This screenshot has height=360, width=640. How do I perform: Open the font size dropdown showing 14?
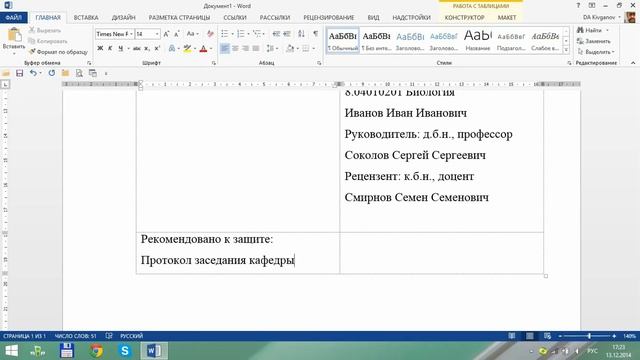pos(157,34)
